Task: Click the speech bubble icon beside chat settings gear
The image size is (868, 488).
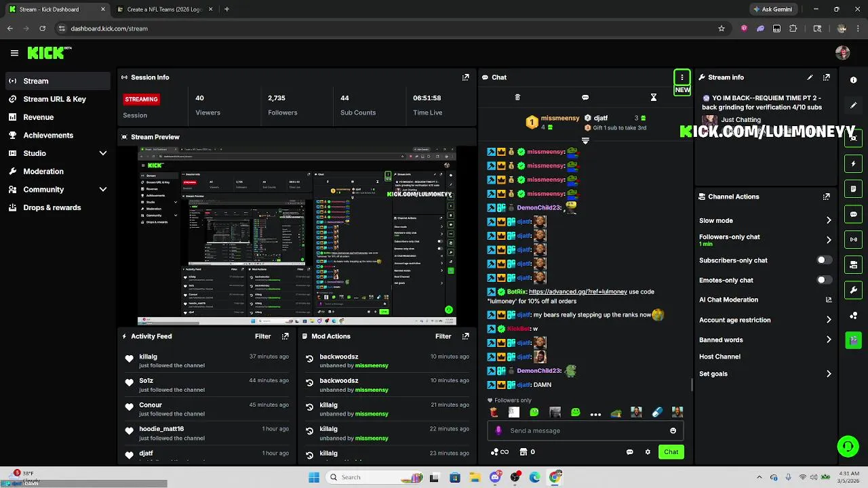Action: click(x=629, y=452)
